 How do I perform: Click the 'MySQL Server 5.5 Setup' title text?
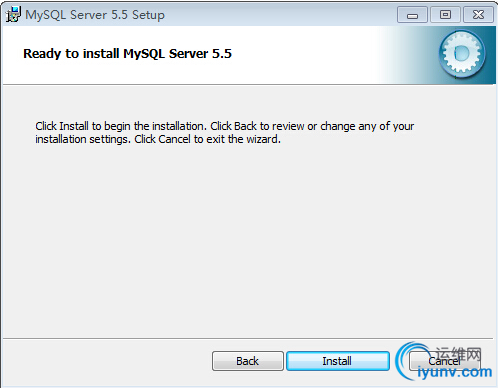(95, 15)
